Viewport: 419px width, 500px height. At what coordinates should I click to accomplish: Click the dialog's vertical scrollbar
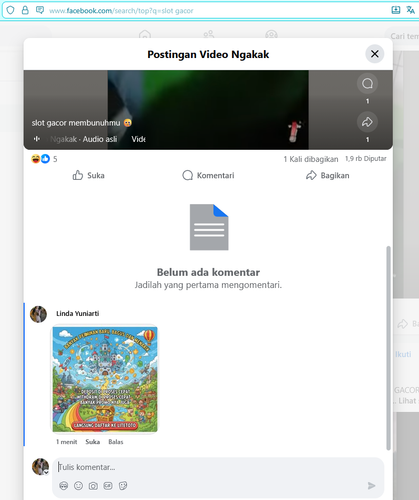388,348
